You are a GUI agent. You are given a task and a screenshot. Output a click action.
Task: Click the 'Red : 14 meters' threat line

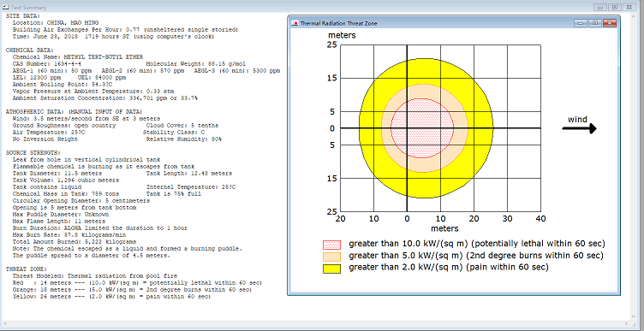137,283
